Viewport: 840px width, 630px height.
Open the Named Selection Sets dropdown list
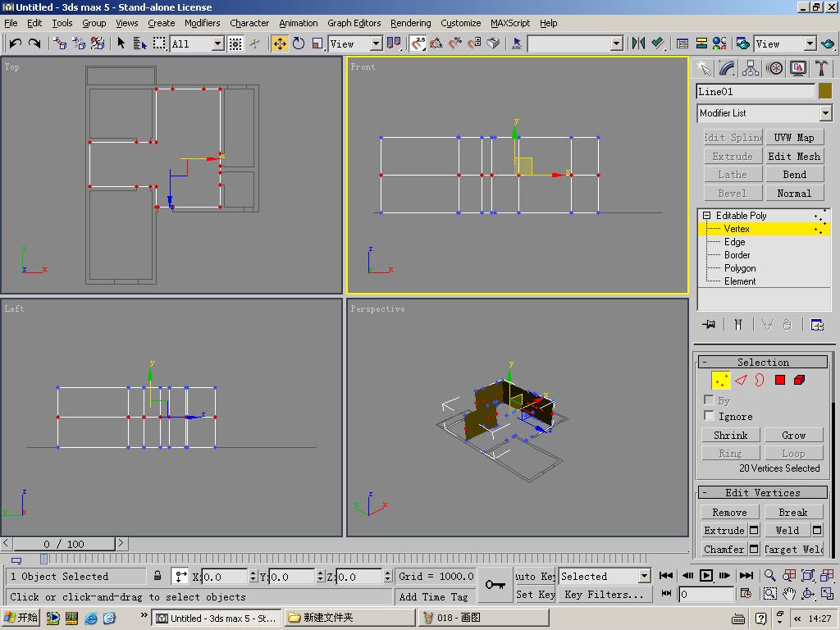coord(617,44)
